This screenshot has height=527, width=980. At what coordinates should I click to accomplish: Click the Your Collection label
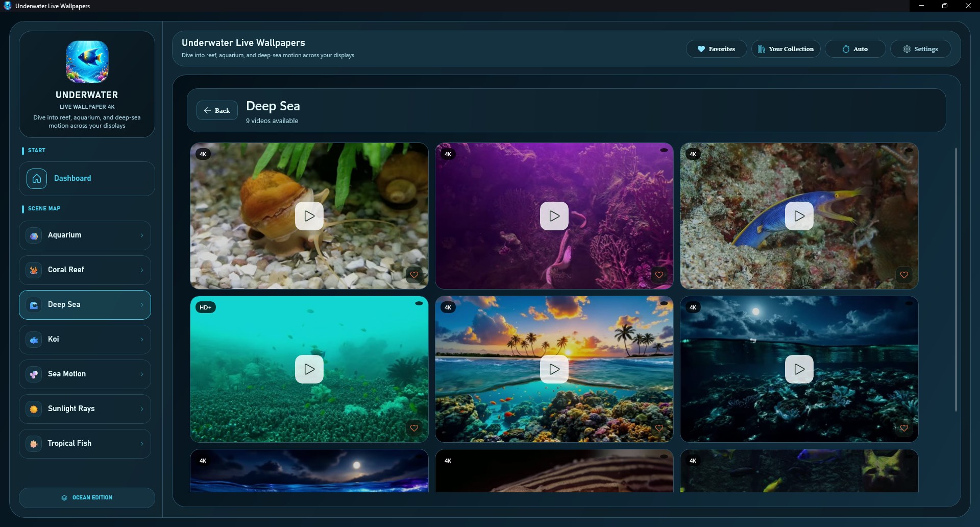click(791, 49)
